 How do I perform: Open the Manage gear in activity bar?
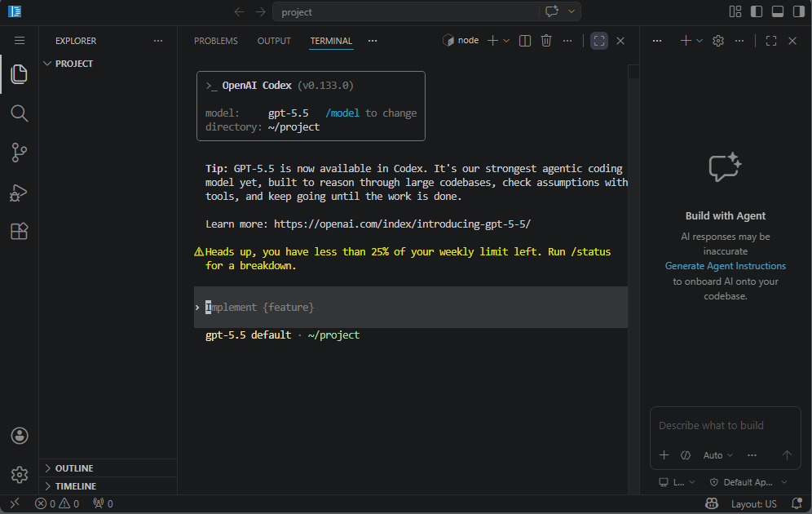[x=20, y=475]
